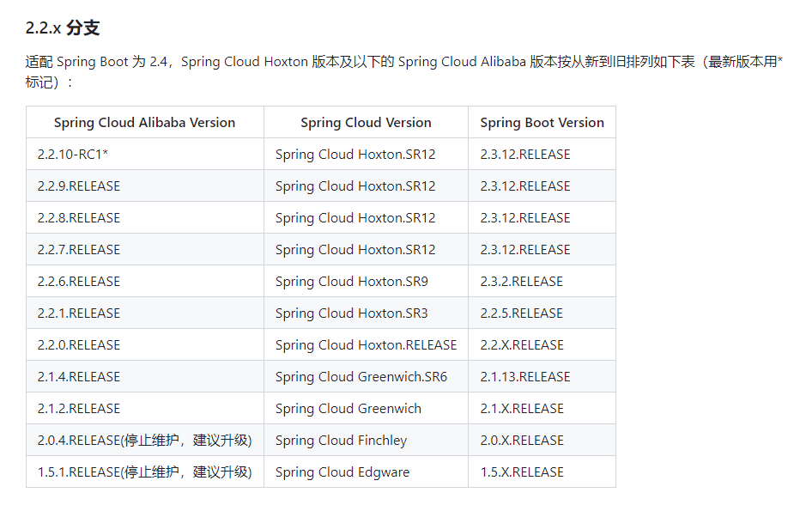This screenshot has height=505, width=812.
Task: Select the "2.2.6.RELEASE" cell
Action: [144, 281]
